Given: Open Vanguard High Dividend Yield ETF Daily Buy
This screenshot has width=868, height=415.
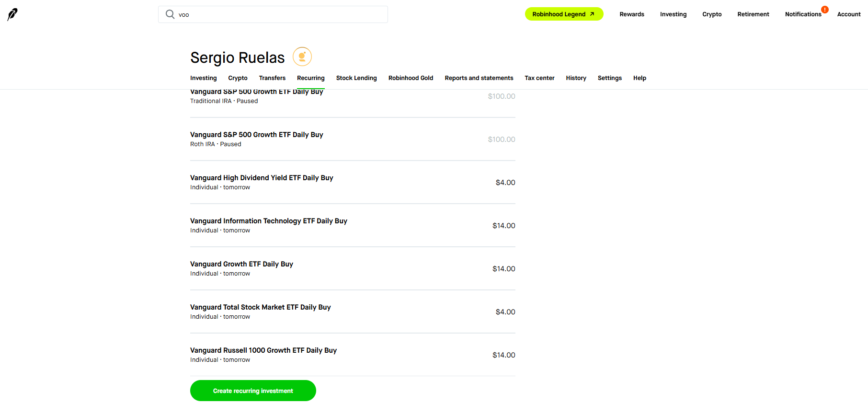Looking at the screenshot, I should (x=353, y=182).
